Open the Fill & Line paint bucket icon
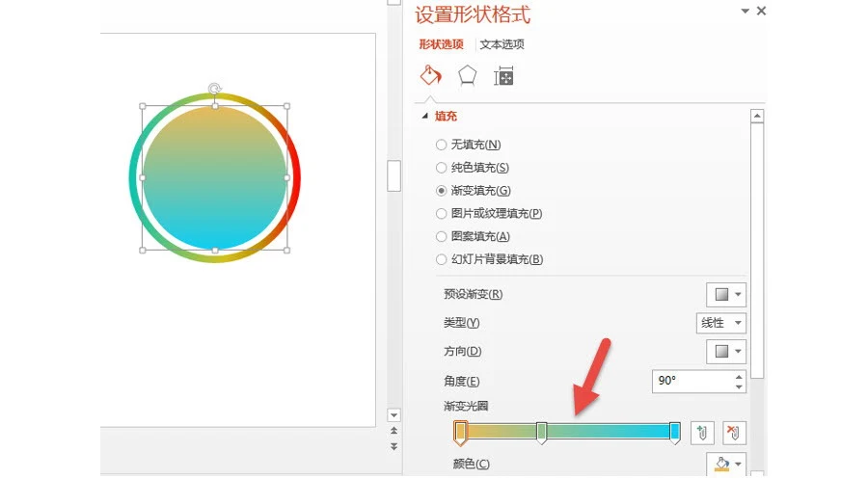Image resolution: width=868 pixels, height=479 pixels. click(x=431, y=76)
